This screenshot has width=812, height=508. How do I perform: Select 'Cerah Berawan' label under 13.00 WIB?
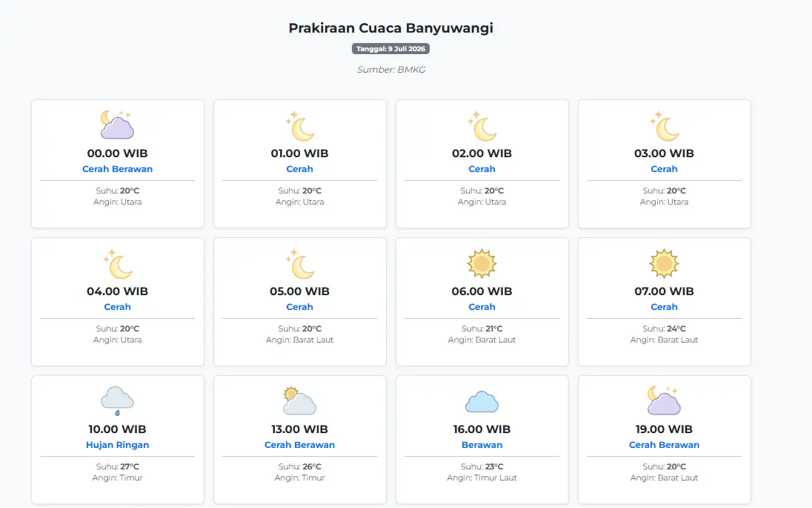click(x=300, y=445)
